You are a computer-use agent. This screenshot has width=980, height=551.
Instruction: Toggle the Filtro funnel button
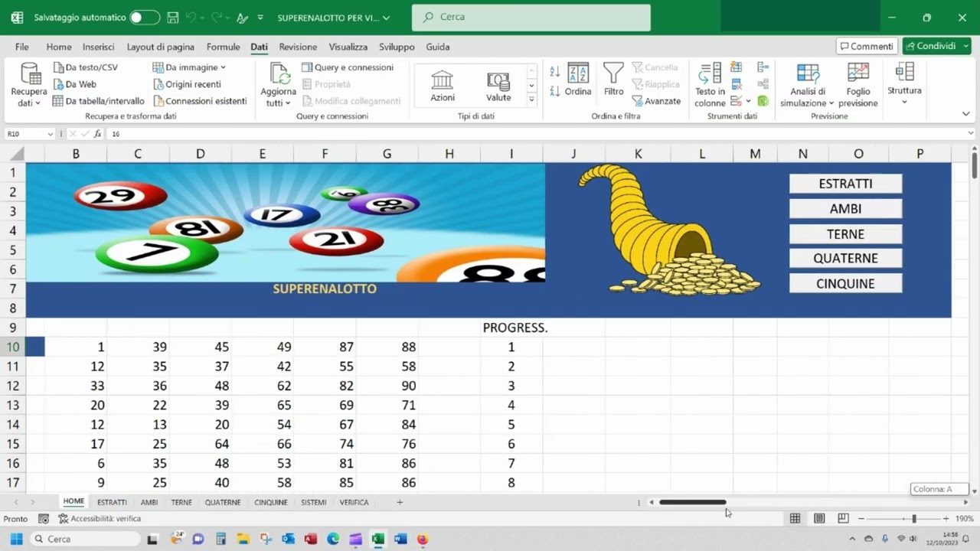[x=613, y=80]
